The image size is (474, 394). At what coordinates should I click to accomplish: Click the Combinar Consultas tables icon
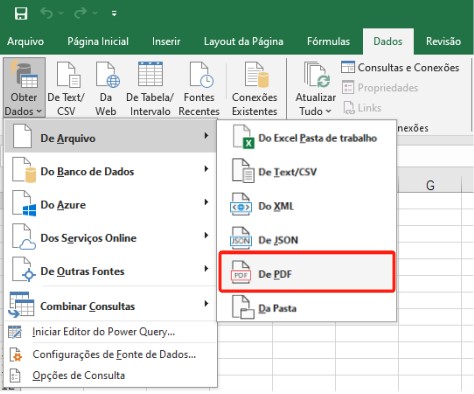click(22, 304)
